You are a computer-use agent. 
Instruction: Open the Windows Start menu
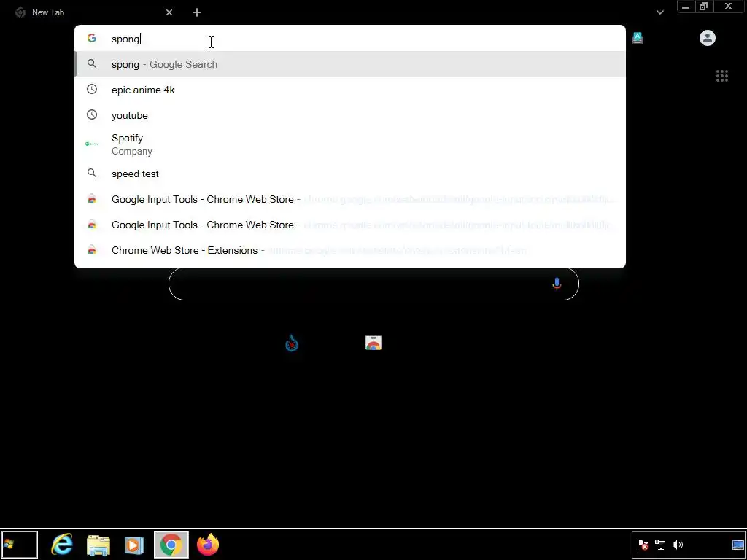tap(20, 544)
